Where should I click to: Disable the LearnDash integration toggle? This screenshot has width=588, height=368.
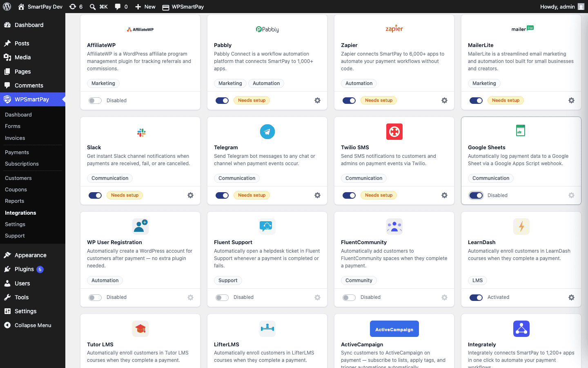pos(476,298)
